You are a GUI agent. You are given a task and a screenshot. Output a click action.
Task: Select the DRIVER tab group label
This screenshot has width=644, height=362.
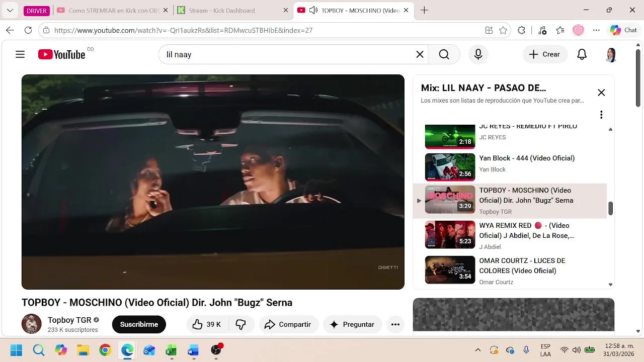point(36,10)
